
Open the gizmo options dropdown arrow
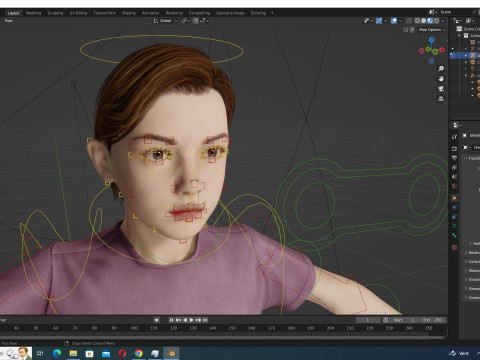coord(385,21)
